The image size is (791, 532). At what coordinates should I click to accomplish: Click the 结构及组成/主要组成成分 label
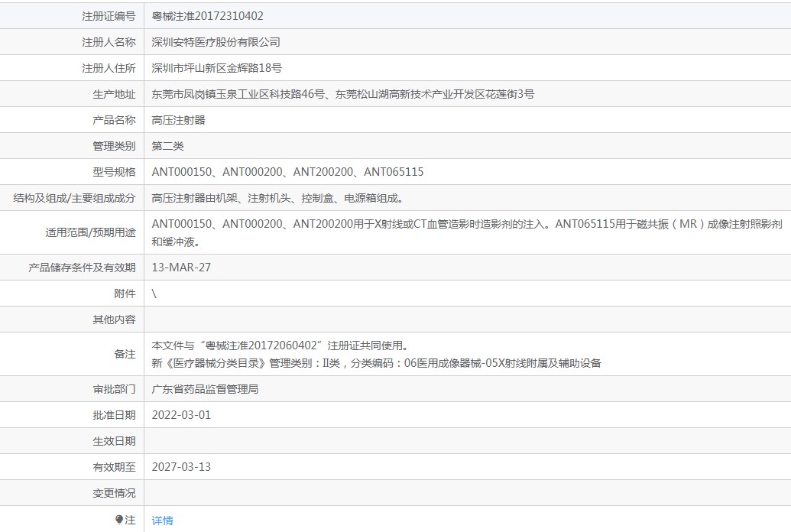click(x=75, y=199)
